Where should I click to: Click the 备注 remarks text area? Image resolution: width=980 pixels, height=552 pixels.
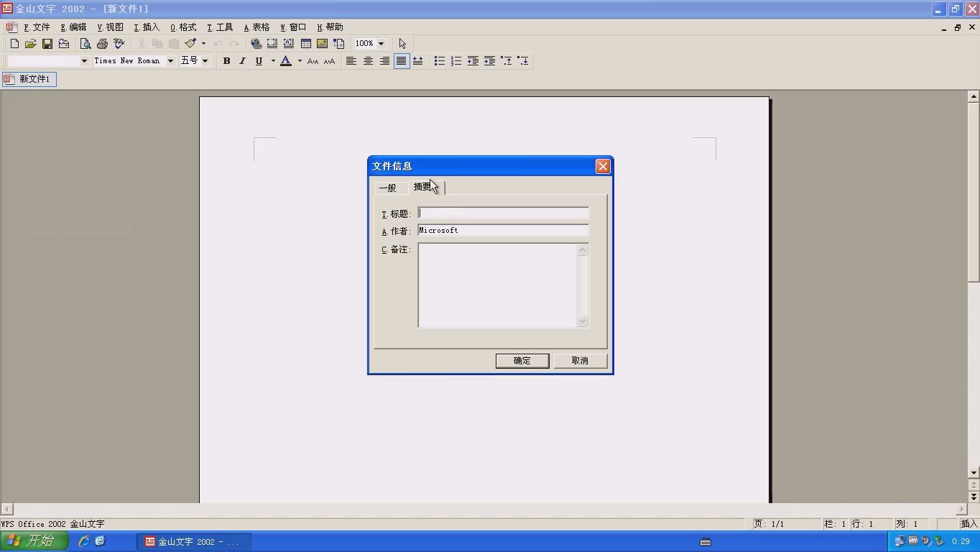point(503,285)
